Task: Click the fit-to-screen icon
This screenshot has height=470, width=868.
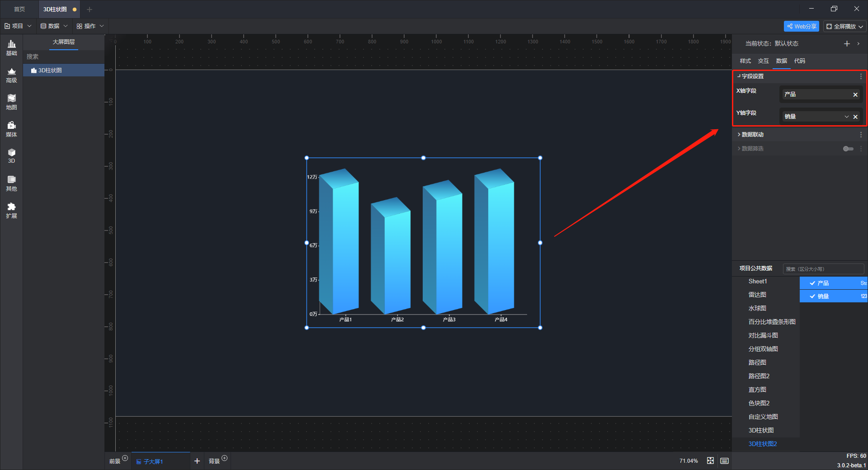Action: coord(711,461)
